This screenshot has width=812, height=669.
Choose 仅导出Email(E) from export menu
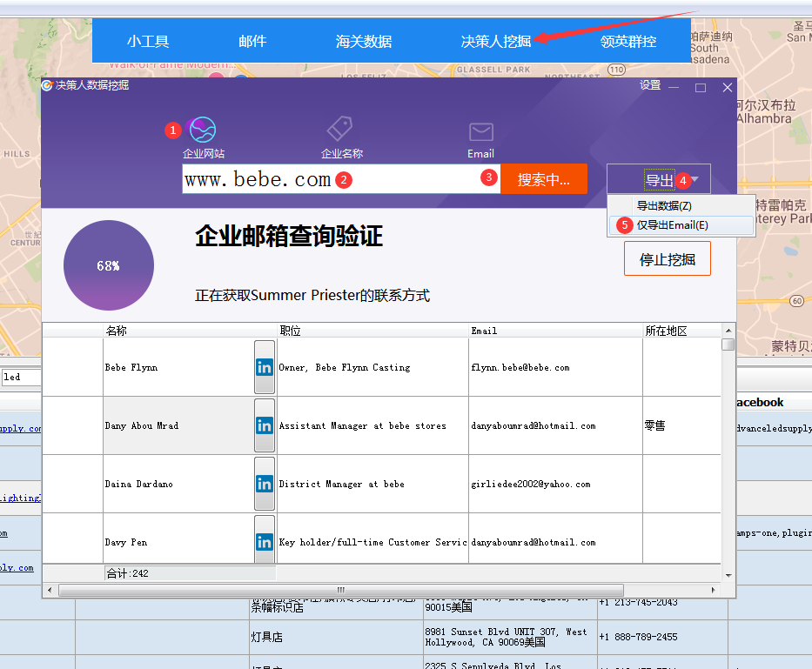click(681, 225)
